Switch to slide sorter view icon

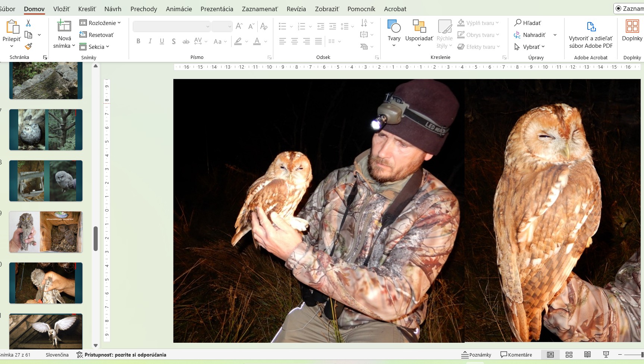(x=569, y=355)
